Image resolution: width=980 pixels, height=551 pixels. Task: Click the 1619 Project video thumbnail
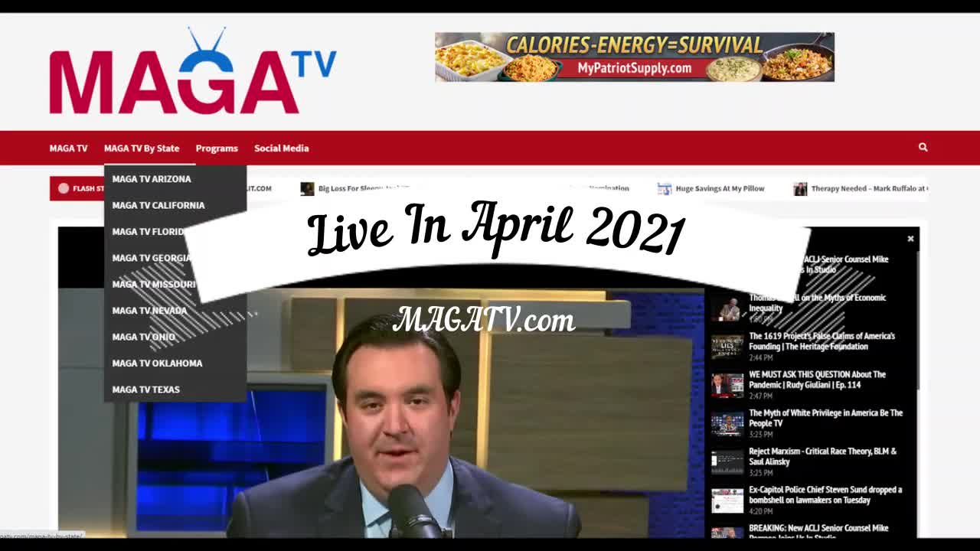tap(727, 347)
